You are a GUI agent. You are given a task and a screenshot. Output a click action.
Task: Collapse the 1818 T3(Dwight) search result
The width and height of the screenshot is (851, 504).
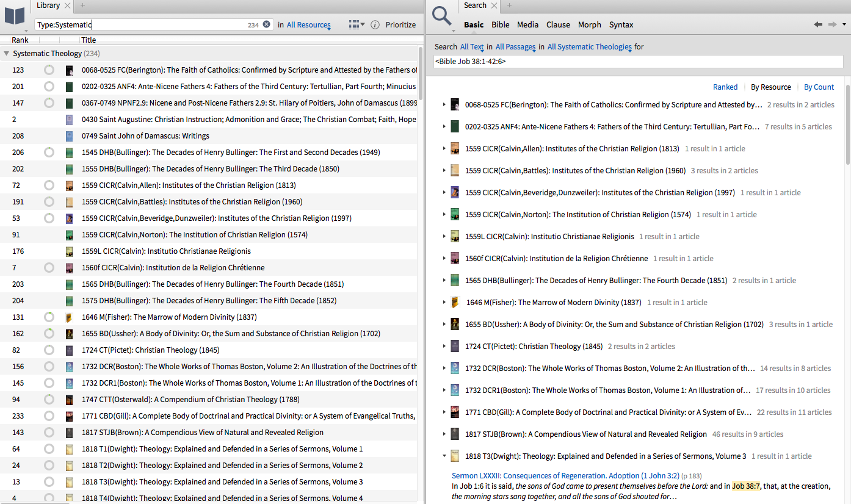click(444, 456)
